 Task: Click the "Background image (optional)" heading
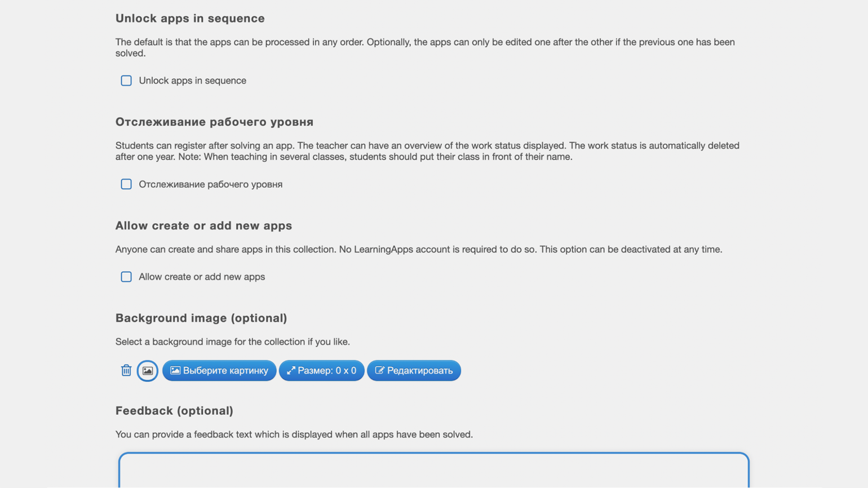coord(201,318)
